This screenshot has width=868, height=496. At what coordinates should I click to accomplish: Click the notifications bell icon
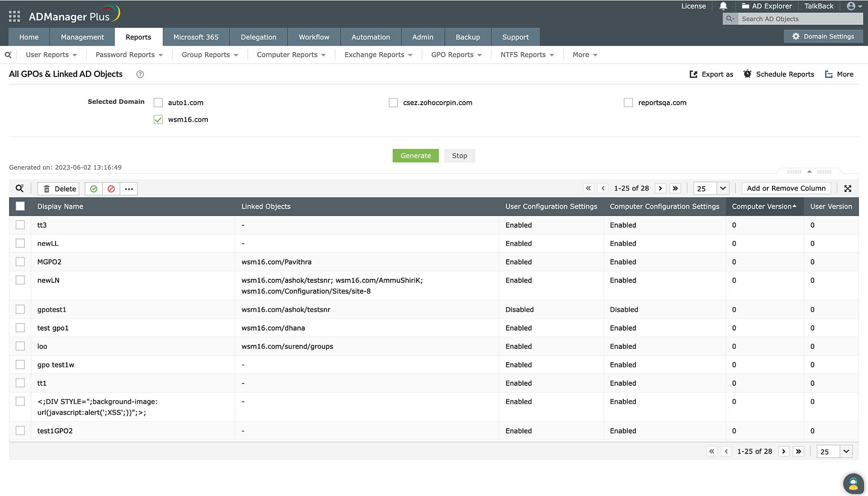click(x=723, y=6)
